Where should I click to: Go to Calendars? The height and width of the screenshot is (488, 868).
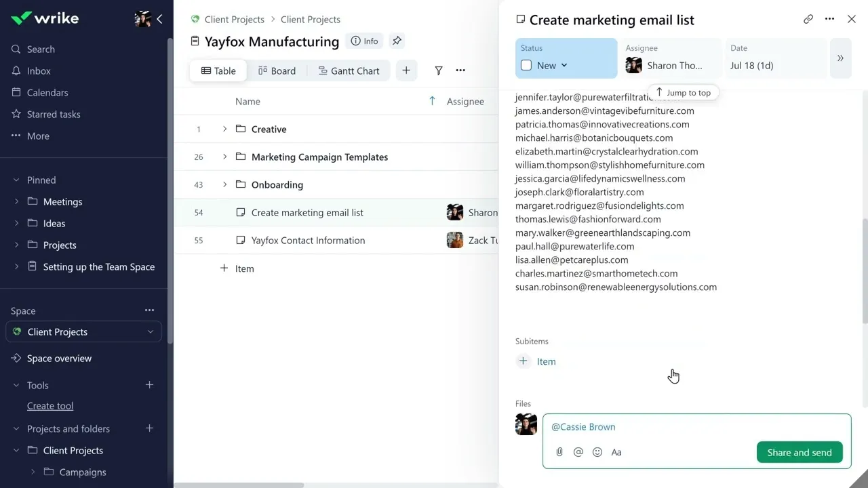click(47, 93)
